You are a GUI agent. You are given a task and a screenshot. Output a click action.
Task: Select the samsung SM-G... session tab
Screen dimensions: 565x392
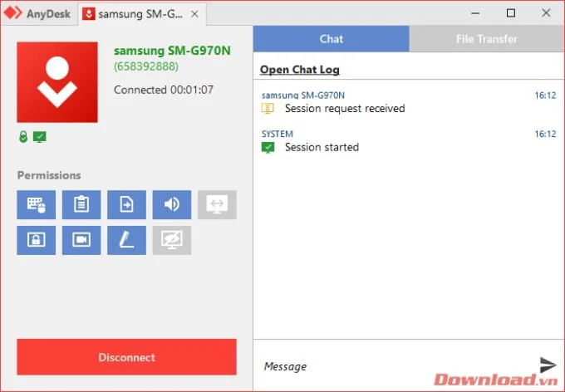142,14
